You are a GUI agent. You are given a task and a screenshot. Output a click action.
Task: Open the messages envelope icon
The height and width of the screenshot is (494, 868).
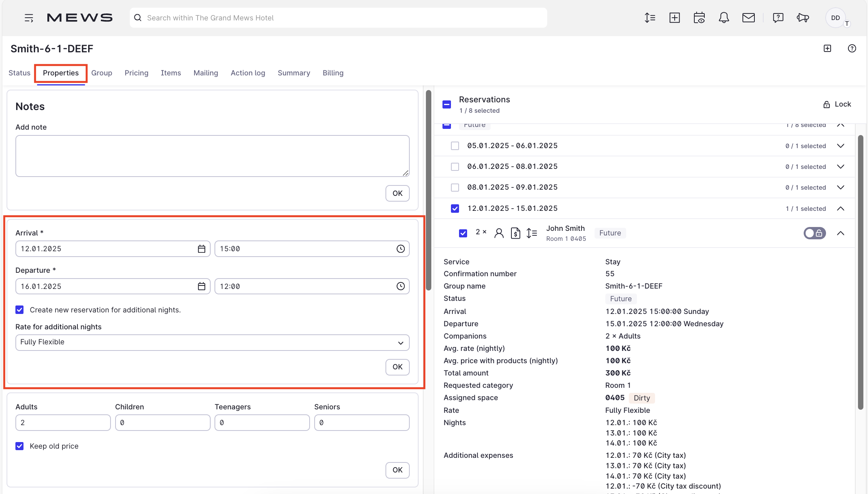(748, 17)
